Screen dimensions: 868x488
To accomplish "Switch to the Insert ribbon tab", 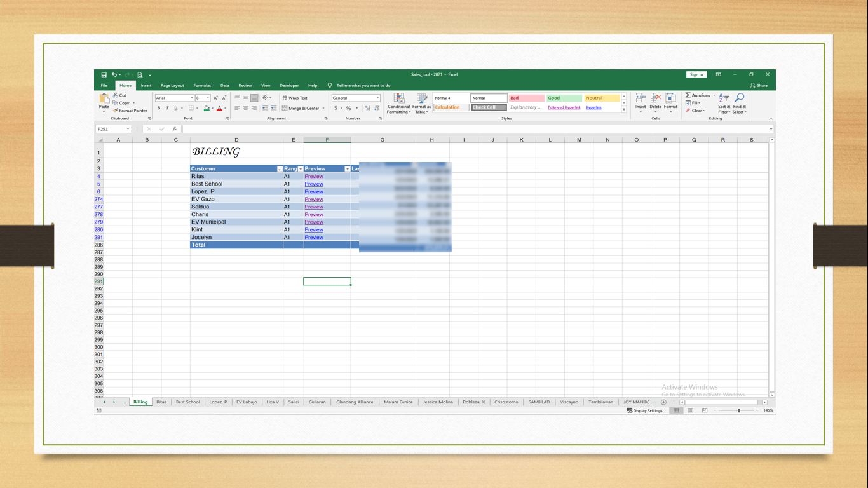I will (x=146, y=85).
